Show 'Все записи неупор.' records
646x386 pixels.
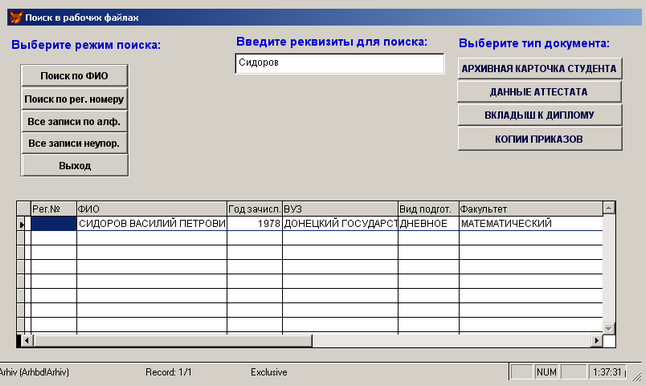74,143
